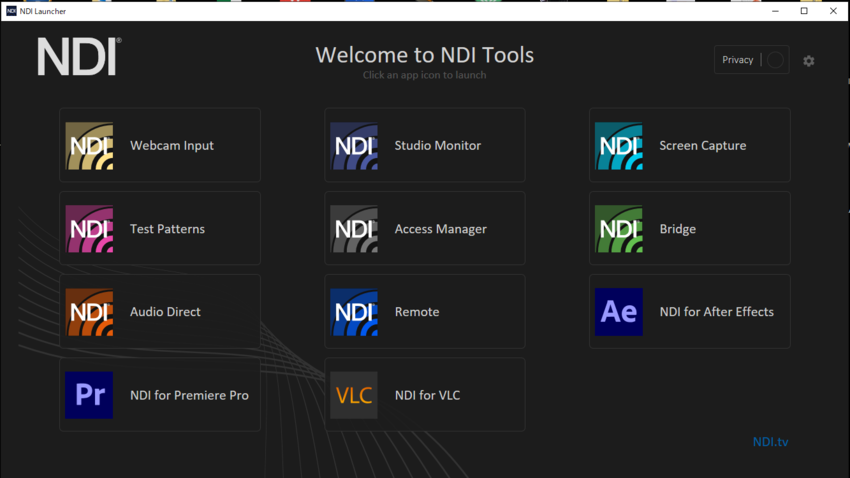Open settings via the gear icon
This screenshot has width=850, height=478.
pyautogui.click(x=809, y=61)
